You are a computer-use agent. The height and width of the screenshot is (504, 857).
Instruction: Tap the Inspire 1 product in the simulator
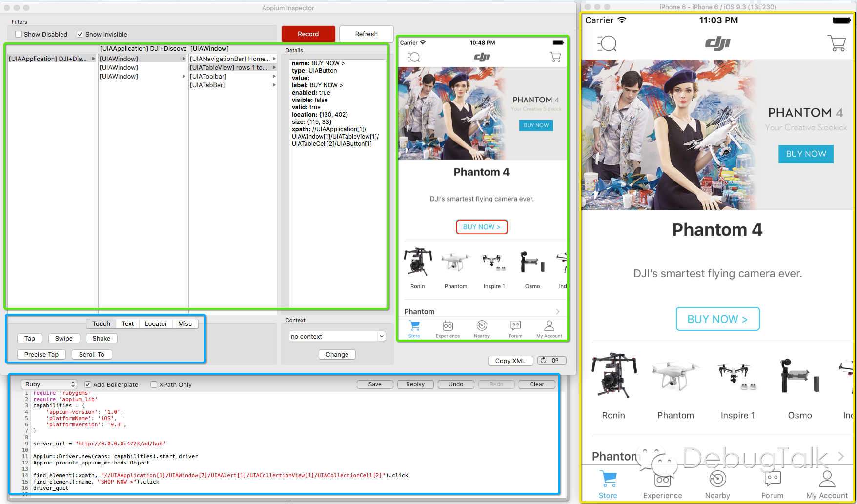pos(738,376)
